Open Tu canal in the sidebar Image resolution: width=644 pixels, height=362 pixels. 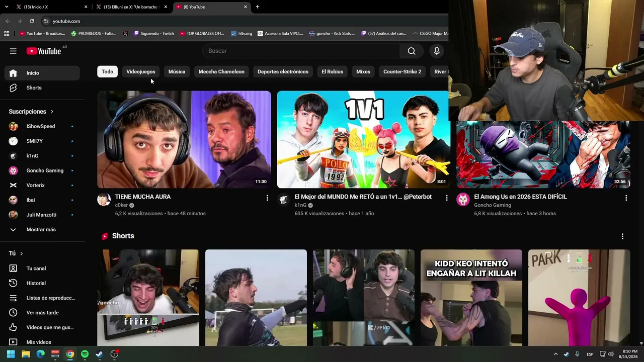(x=42, y=268)
